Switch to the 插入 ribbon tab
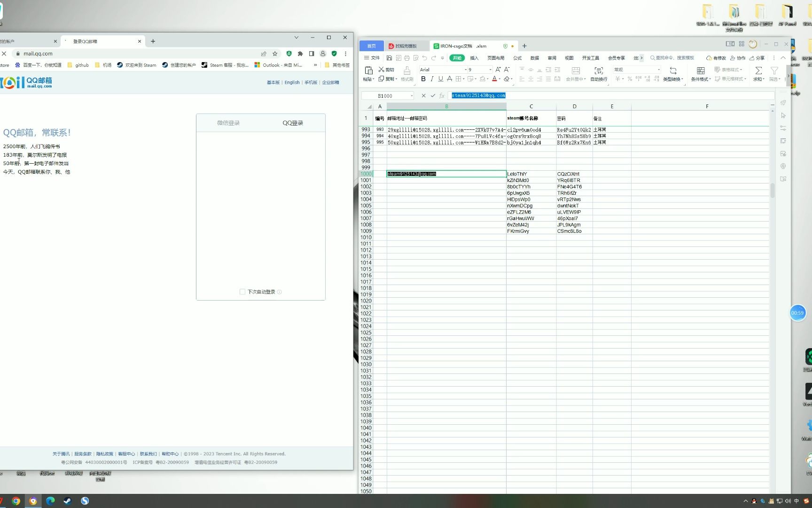The width and height of the screenshot is (812, 508). click(x=474, y=58)
